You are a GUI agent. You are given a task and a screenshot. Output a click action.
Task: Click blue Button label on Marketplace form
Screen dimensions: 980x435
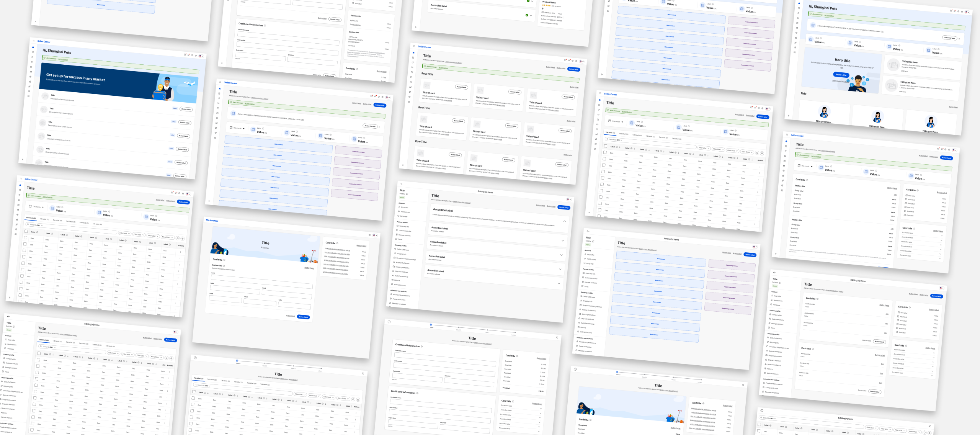coord(303,317)
